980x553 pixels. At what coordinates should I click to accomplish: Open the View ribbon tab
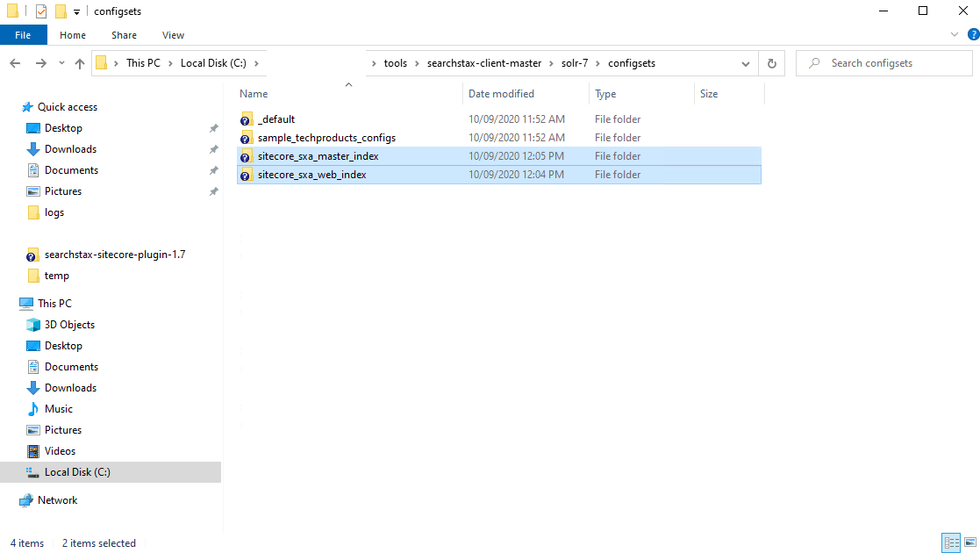[173, 35]
